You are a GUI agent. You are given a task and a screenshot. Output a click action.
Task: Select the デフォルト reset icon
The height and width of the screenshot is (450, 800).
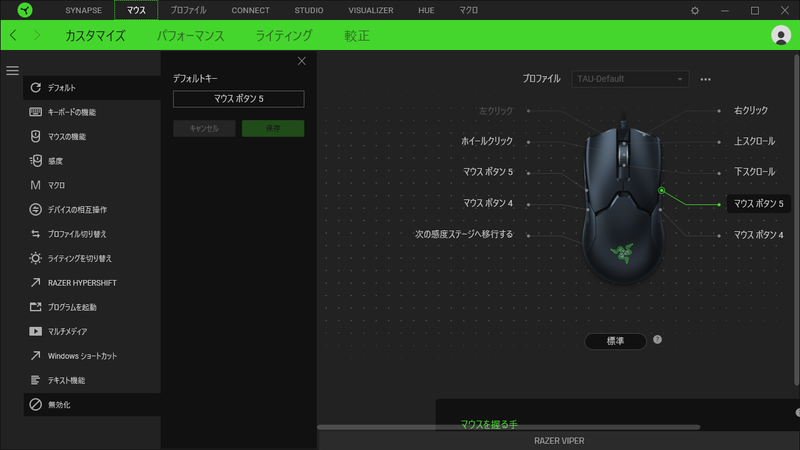(x=35, y=88)
